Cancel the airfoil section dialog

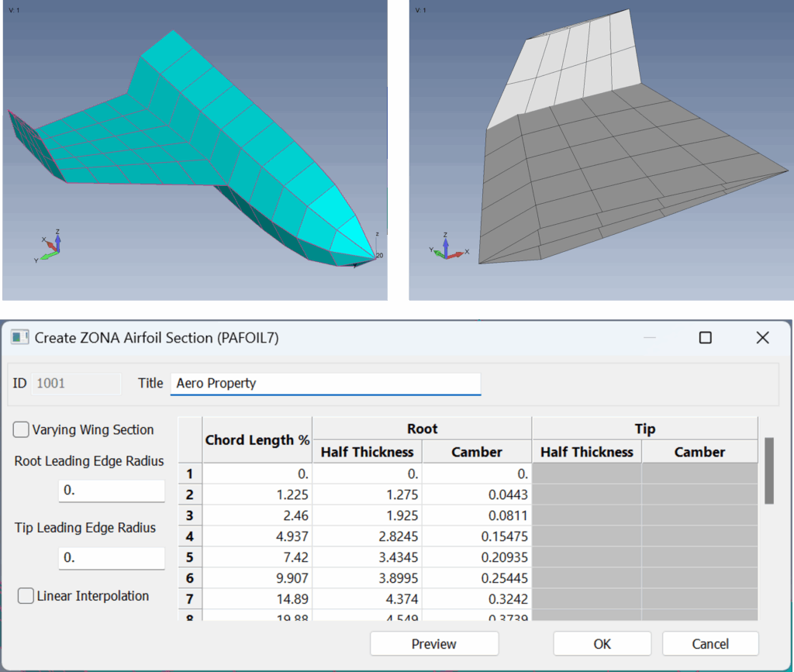tap(710, 644)
